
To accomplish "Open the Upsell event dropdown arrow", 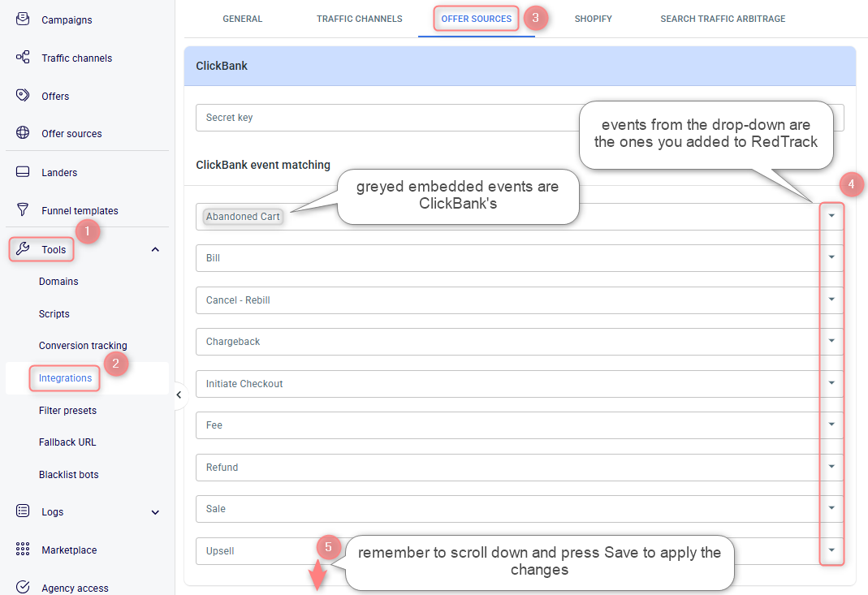I will point(831,550).
